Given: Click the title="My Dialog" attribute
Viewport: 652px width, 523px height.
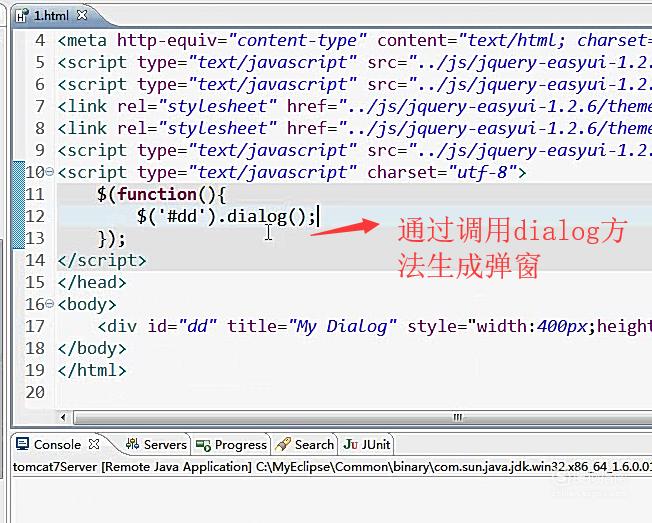Looking at the screenshot, I should click(x=312, y=326).
